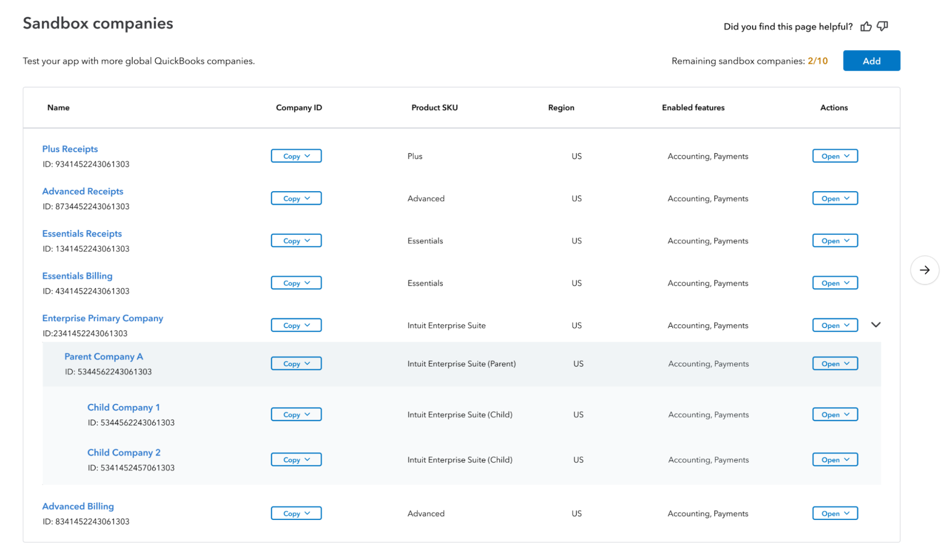Open the Child Company 1 link

point(123,407)
